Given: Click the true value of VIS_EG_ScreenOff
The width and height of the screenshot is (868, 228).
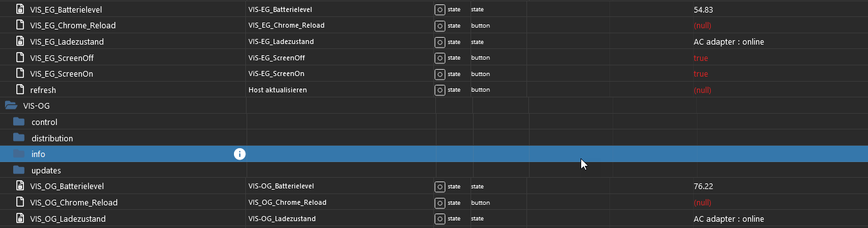Looking at the screenshot, I should tap(700, 58).
